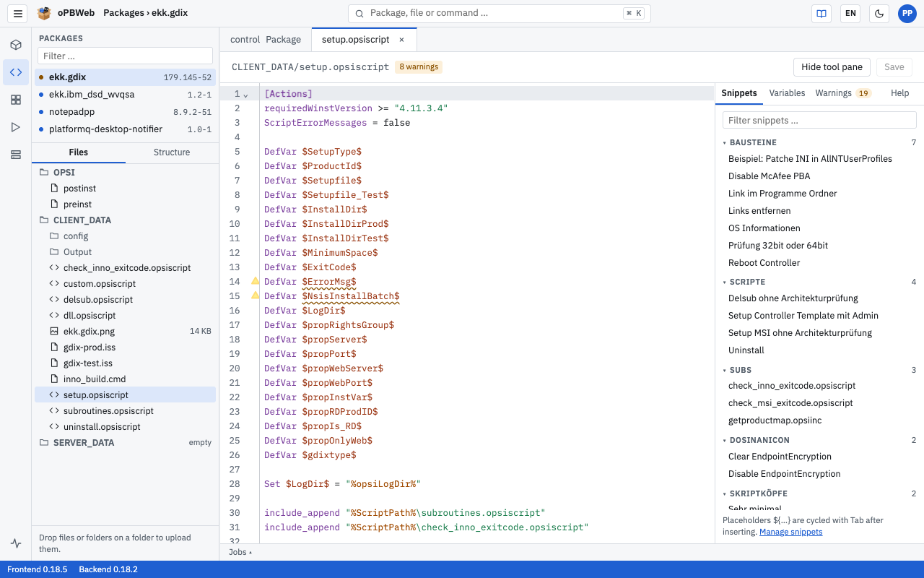This screenshot has width=924, height=578.
Task: Collapse the BAUSTEINE snippet group
Action: (819, 142)
